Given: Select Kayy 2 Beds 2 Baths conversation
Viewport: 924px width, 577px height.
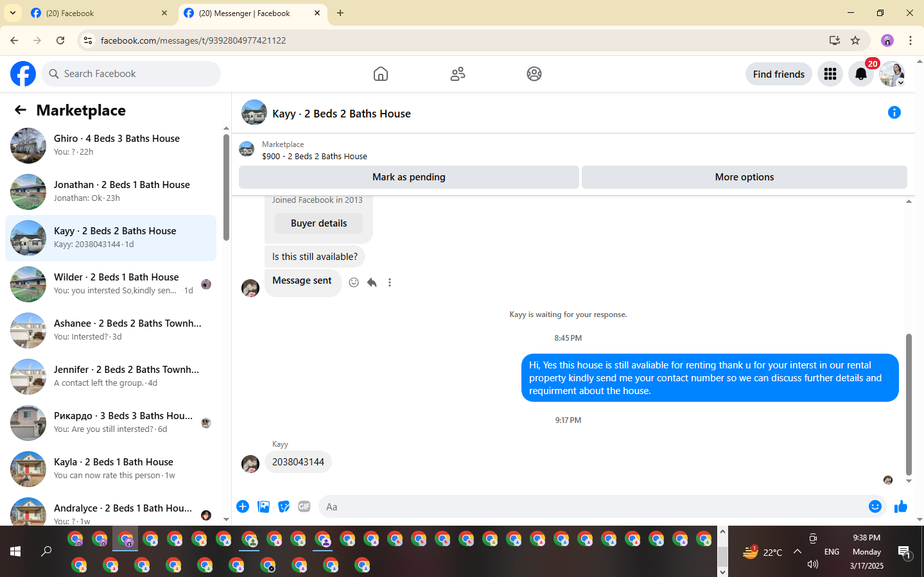Looking at the screenshot, I should [x=110, y=238].
